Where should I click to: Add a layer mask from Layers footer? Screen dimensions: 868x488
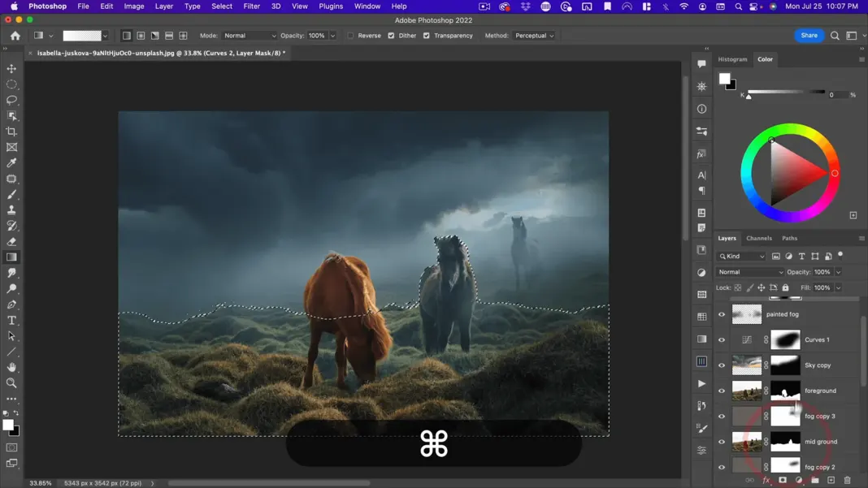click(x=782, y=480)
